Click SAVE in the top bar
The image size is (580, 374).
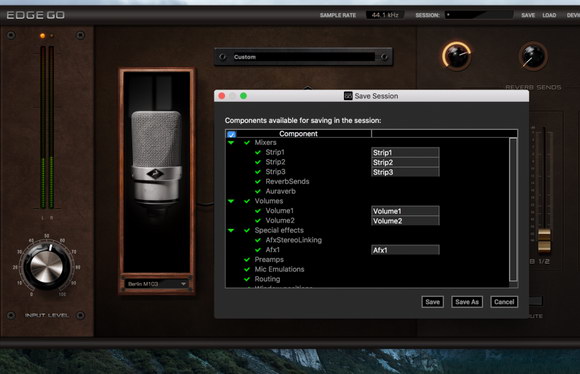(x=528, y=15)
